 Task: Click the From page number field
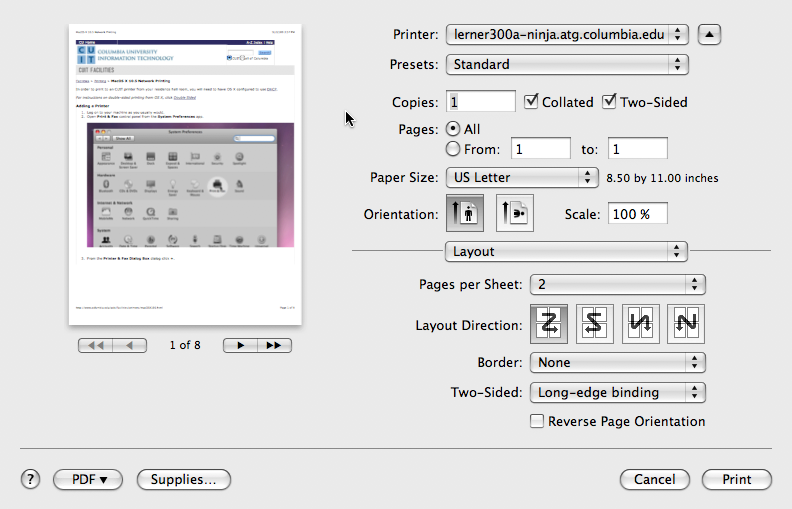click(541, 149)
